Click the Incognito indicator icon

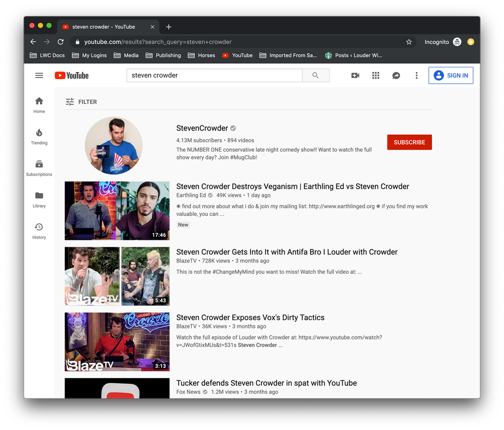pos(457,42)
